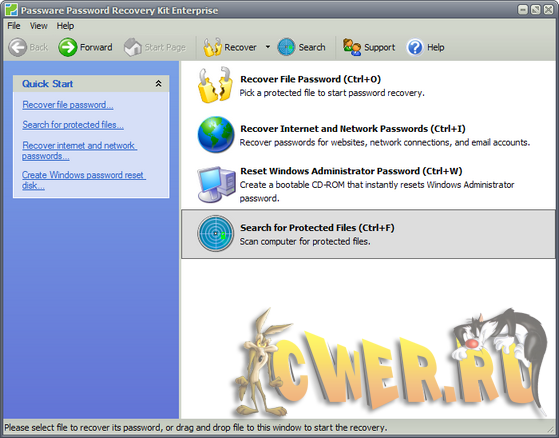Click the green Forward arrow icon
This screenshot has width=559, height=438.
[68, 47]
